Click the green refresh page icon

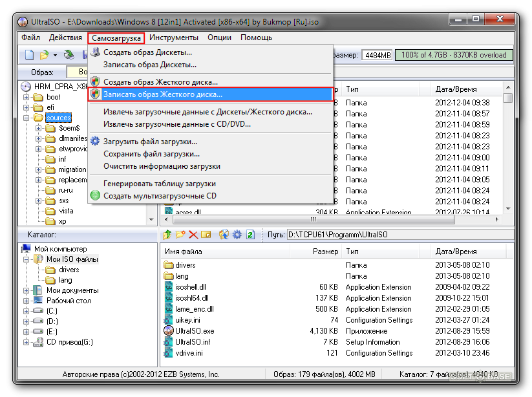[250, 235]
